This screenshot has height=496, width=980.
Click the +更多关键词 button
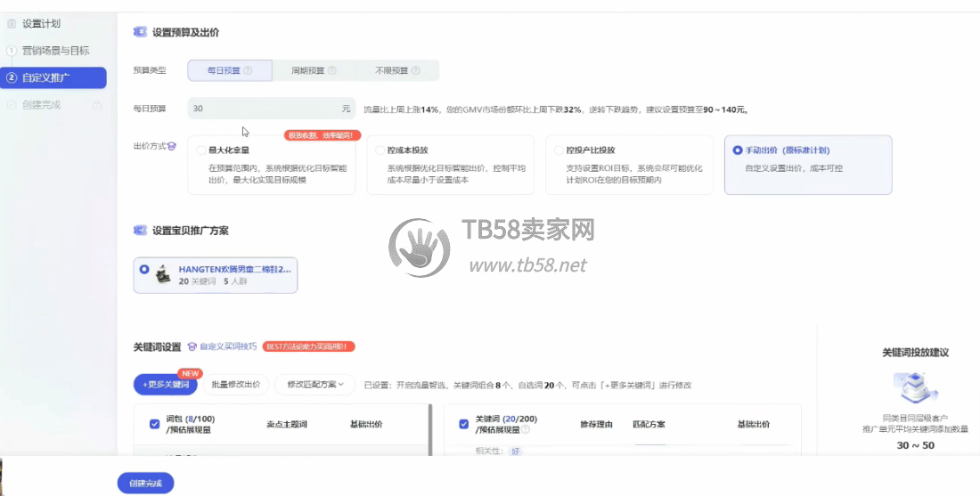pos(166,385)
